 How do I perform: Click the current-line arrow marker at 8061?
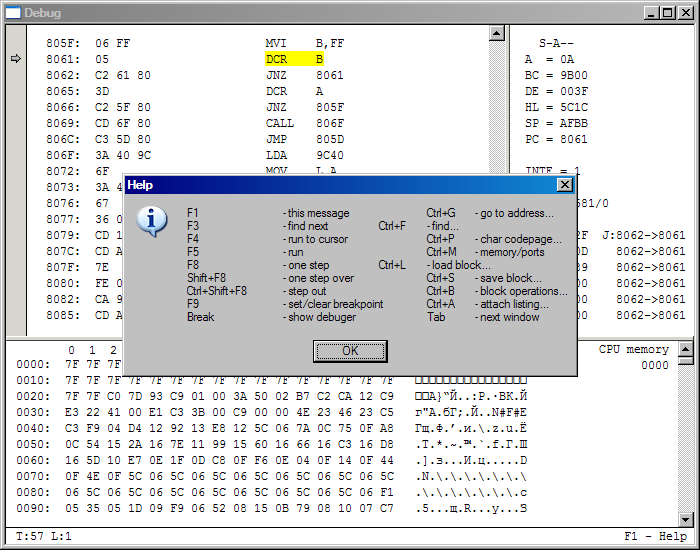(16, 58)
